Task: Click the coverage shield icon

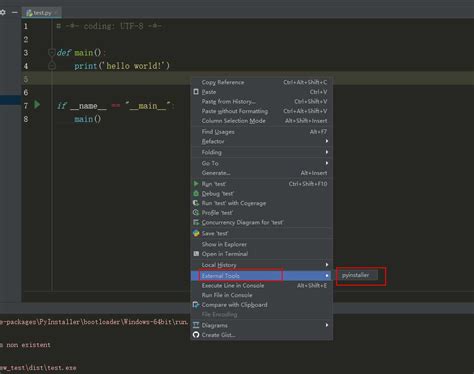Action: (196, 203)
